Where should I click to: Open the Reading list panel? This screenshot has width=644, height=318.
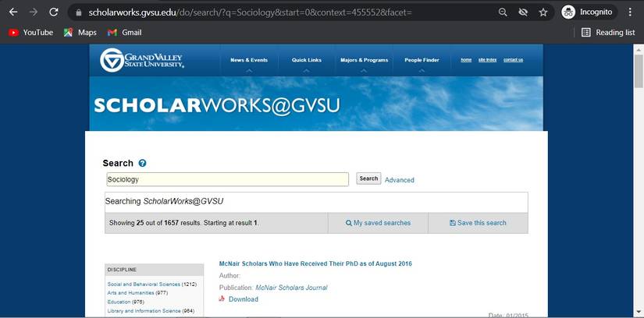point(608,33)
